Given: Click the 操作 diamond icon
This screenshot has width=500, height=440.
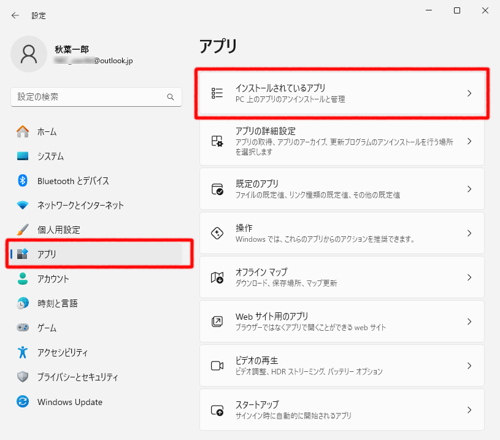Looking at the screenshot, I should point(217,233).
